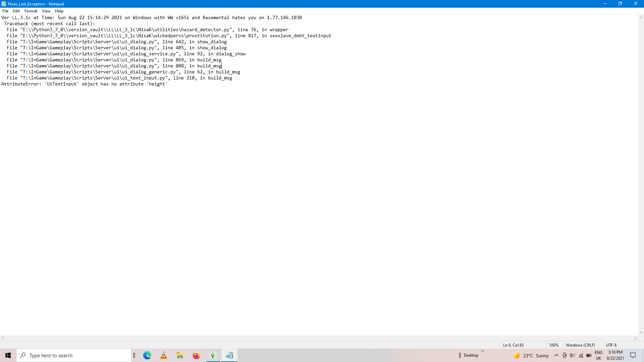Viewport: 644px width, 362px height.
Task: Click the Help menu
Action: click(x=59, y=11)
